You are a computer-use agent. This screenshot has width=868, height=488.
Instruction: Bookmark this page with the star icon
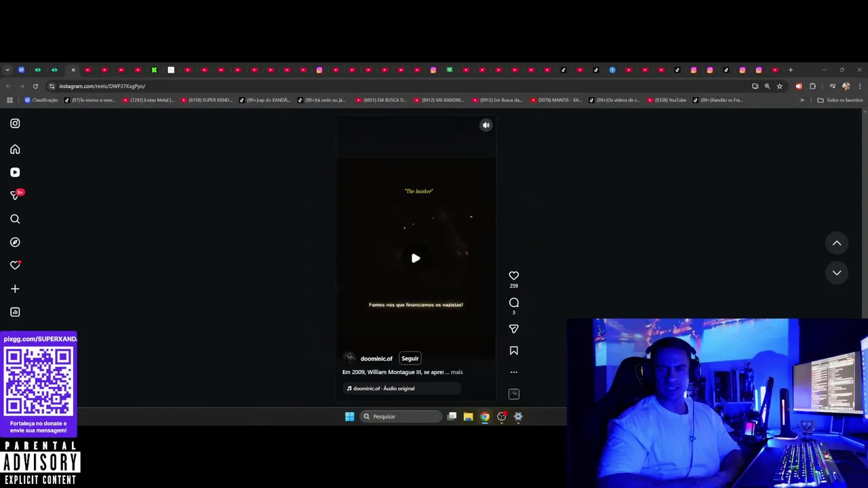pos(779,86)
